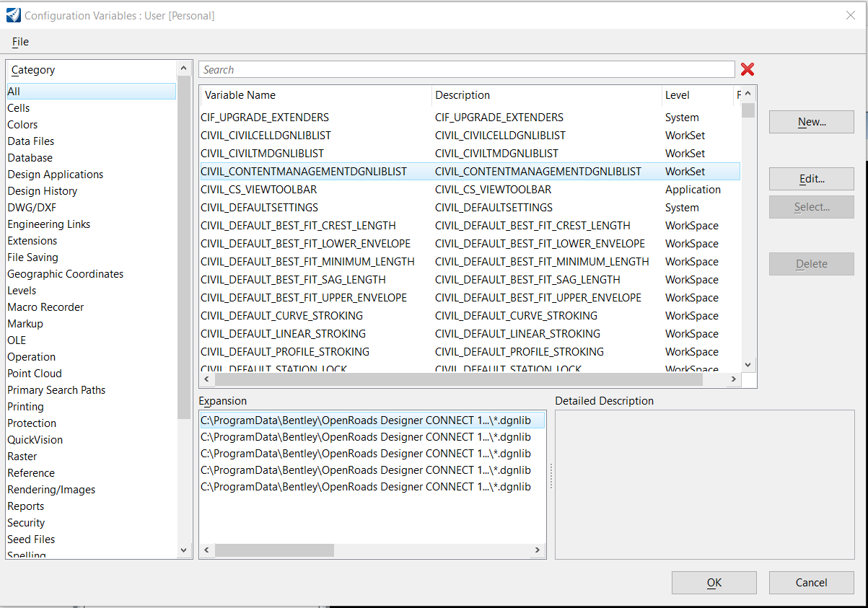This screenshot has width=868, height=608.
Task: Select the Colors category
Action: click(x=91, y=125)
